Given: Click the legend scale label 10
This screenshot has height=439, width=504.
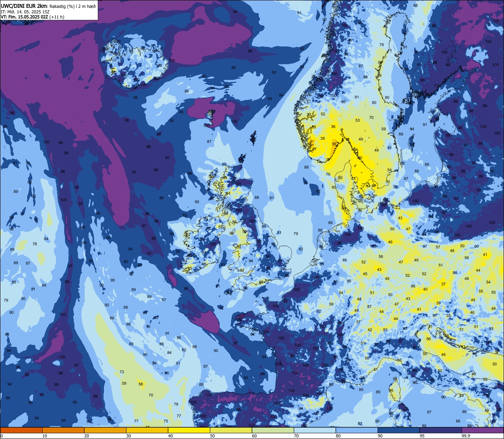Looking at the screenshot, I should tap(44, 436).
